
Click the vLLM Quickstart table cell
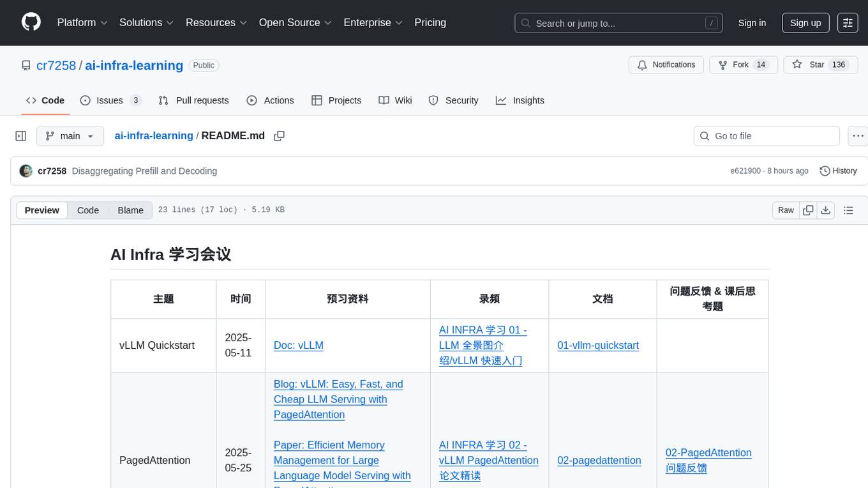pos(163,346)
